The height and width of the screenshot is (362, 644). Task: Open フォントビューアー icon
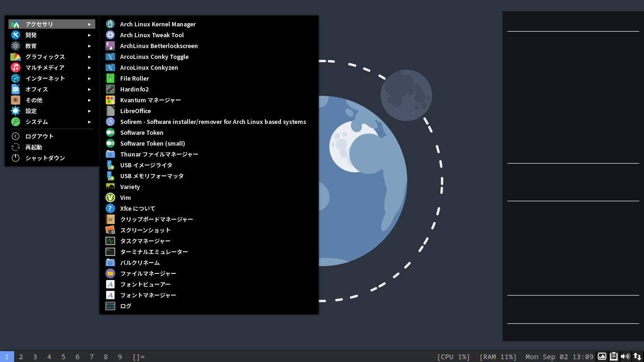click(110, 284)
